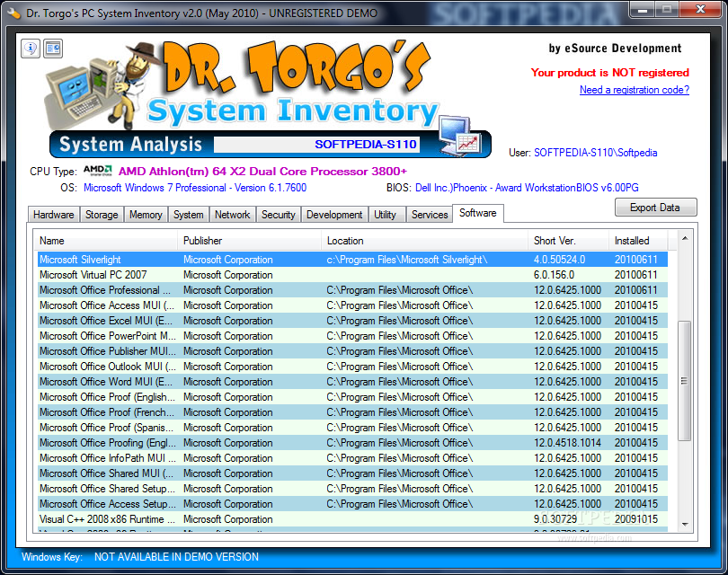Select Microsoft Office Proof (French row
The image size is (728, 575).
point(352,412)
